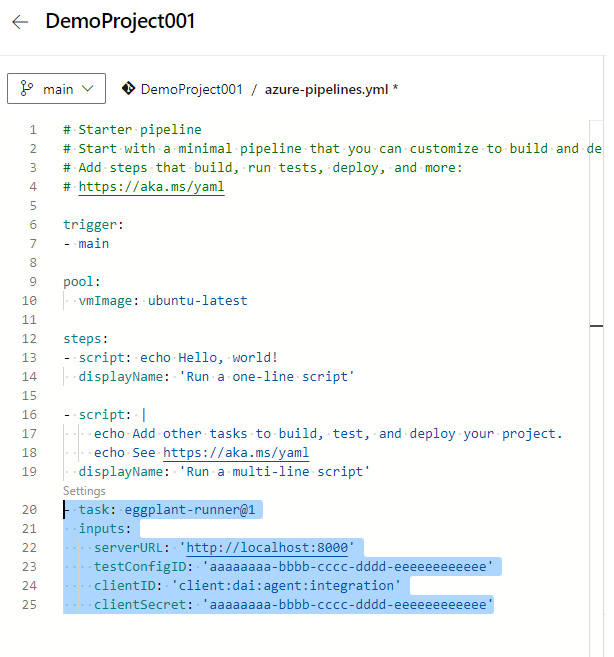Click the git branch icon in branch selector
This screenshot has height=657, width=614.
click(26, 88)
